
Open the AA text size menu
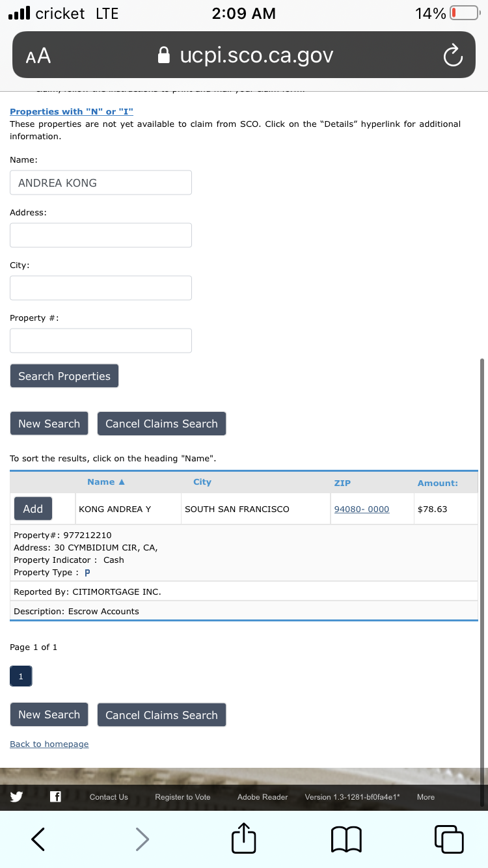pyautogui.click(x=38, y=56)
